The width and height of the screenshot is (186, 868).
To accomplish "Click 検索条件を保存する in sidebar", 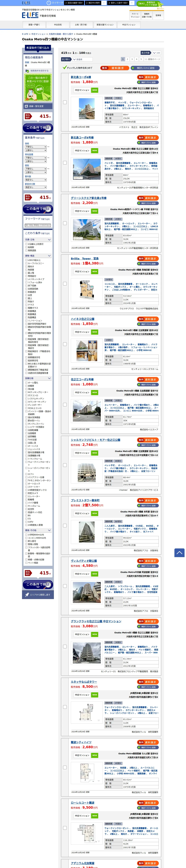I will pyautogui.click(x=38, y=71).
